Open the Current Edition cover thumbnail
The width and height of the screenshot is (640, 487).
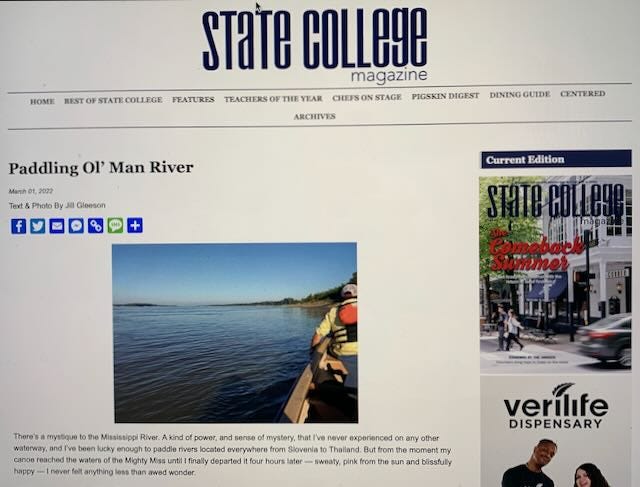[x=556, y=273]
